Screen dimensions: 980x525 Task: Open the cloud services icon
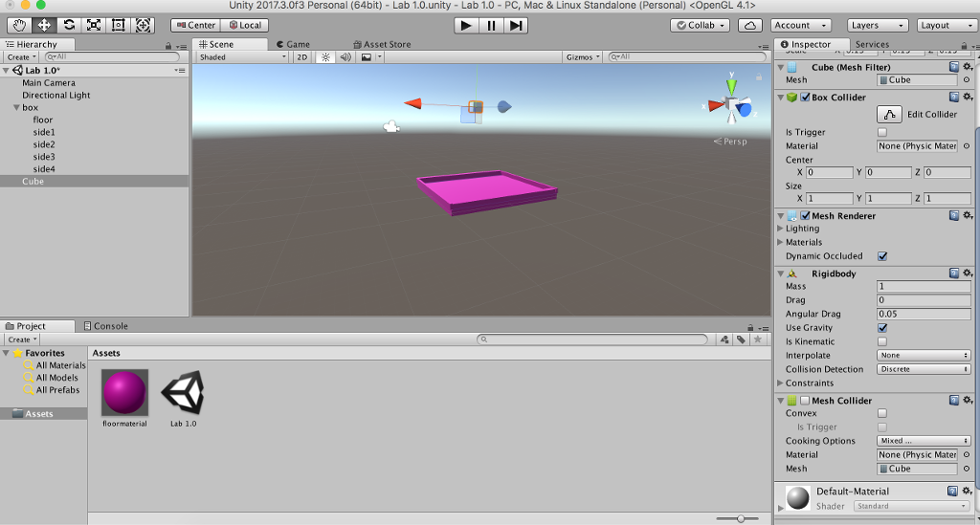[x=751, y=25]
